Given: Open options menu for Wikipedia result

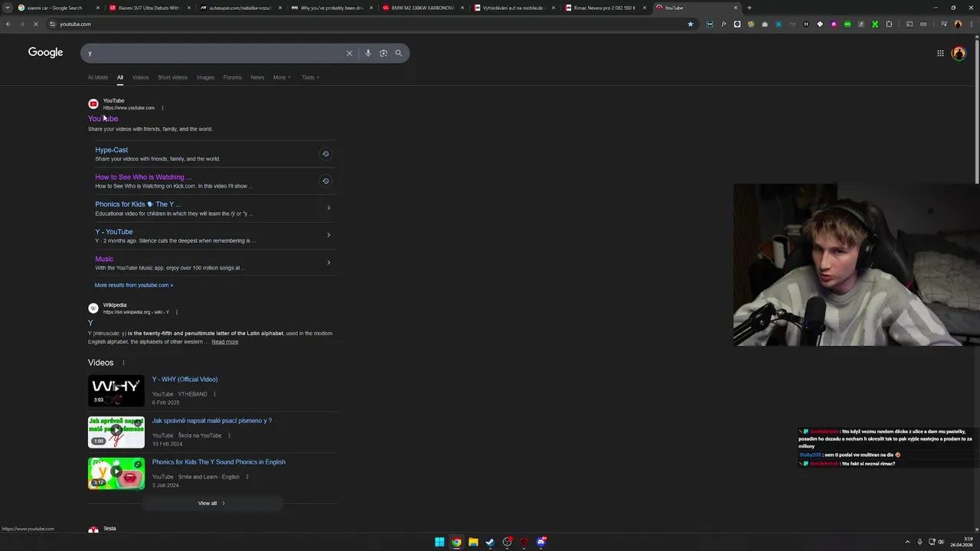Looking at the screenshot, I should click(x=176, y=312).
